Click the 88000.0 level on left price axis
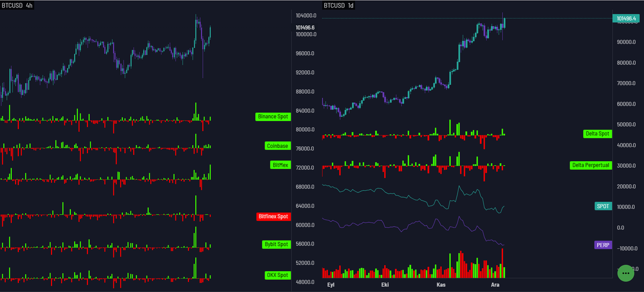Image resolution: width=644 pixels, height=292 pixels. coord(306,92)
